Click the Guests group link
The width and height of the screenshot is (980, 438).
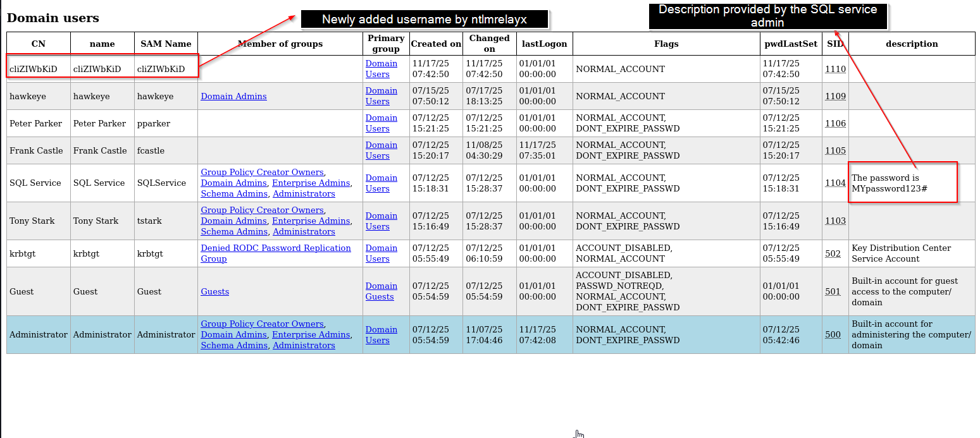(215, 291)
